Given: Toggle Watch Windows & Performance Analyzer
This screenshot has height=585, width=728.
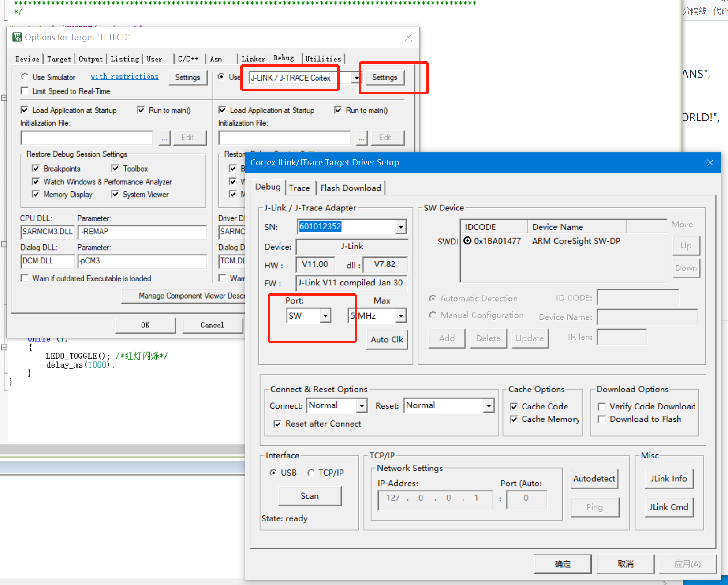Looking at the screenshot, I should [x=36, y=181].
